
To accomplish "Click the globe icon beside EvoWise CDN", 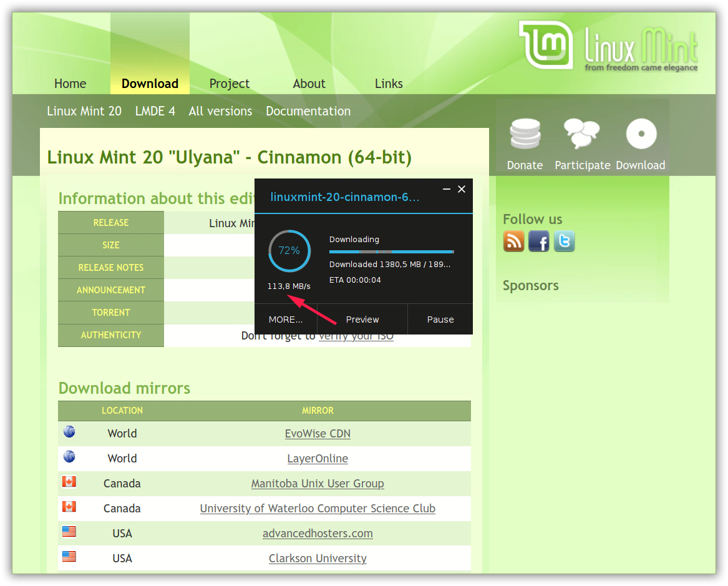I will (x=69, y=432).
